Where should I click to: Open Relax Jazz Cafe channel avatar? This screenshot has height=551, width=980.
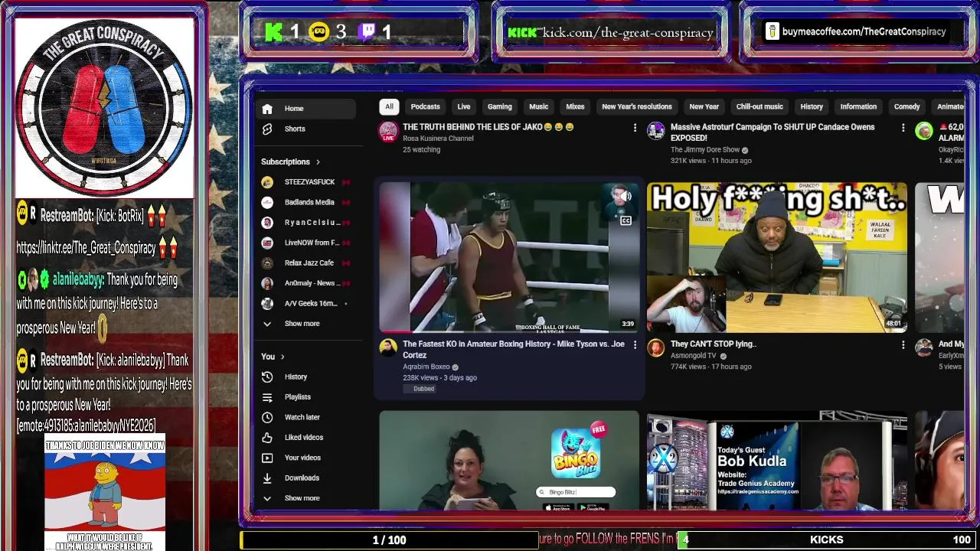(267, 263)
